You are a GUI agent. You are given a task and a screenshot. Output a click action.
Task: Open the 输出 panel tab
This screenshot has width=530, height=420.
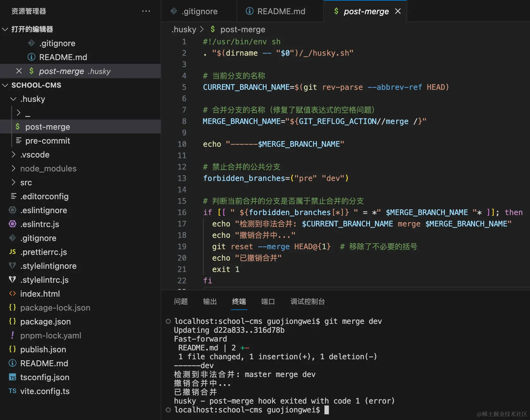coord(210,301)
